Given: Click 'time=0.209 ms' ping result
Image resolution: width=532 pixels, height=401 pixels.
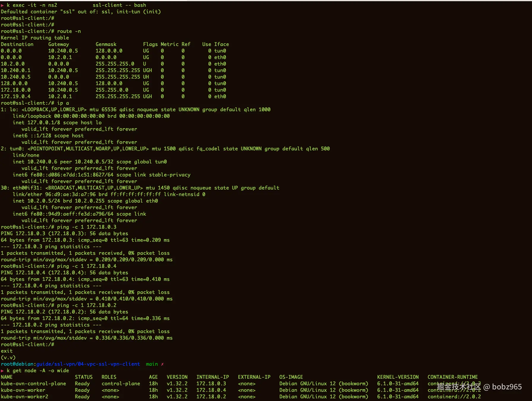Looking at the screenshot, I should 151,240.
